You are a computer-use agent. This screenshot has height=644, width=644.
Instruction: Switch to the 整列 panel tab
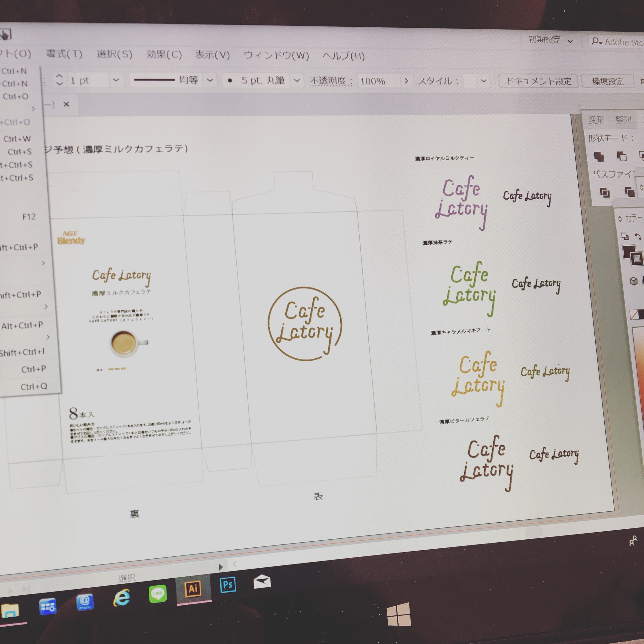point(623,119)
